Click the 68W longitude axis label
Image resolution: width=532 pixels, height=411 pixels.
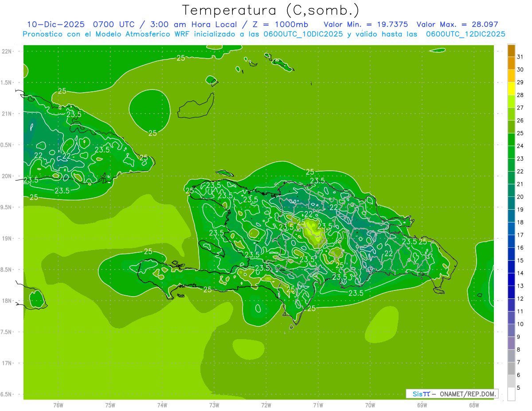(474, 404)
